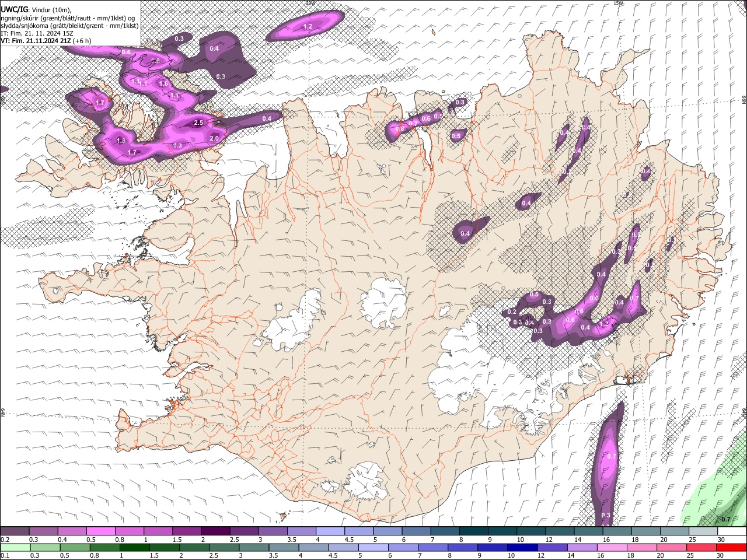
Task: Click the white swatch after 30 in upper legend
Action: [x=731, y=531]
